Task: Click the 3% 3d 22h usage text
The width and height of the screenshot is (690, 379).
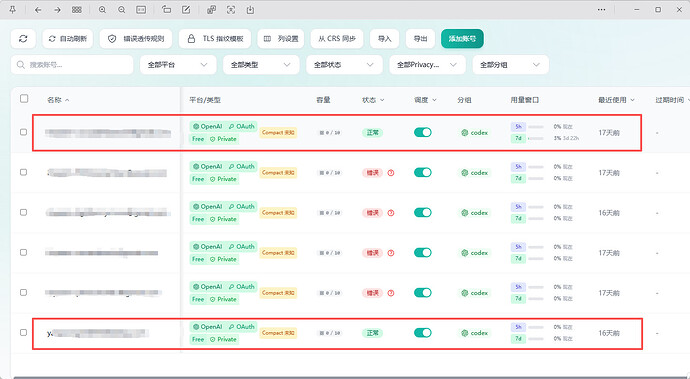Action: pos(566,138)
